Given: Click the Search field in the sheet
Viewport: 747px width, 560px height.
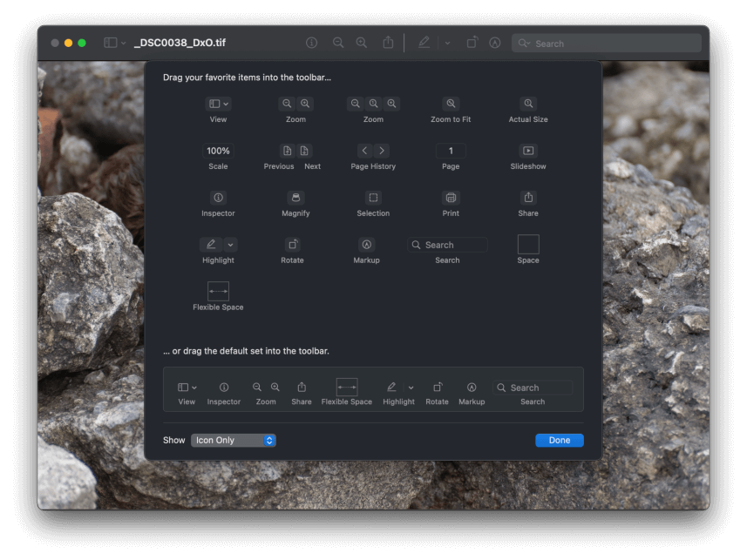Looking at the screenshot, I should (446, 244).
